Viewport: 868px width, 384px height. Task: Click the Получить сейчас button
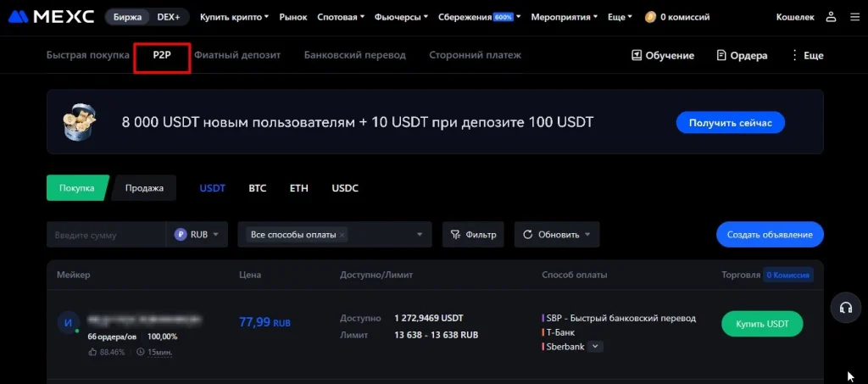[x=730, y=122]
